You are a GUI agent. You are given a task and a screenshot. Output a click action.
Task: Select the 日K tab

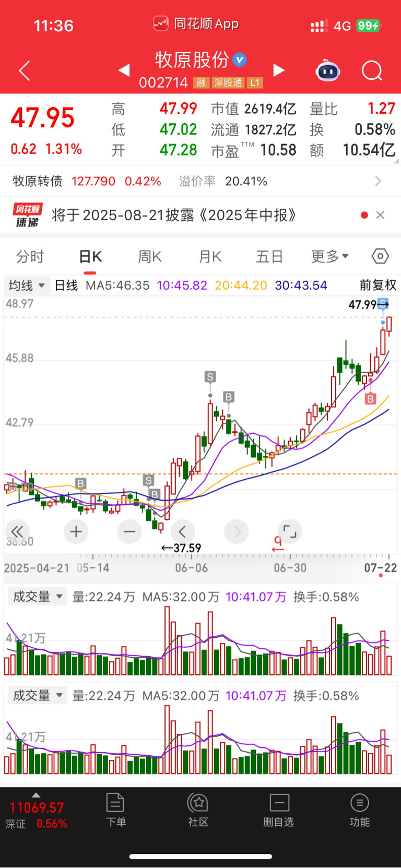tap(90, 256)
